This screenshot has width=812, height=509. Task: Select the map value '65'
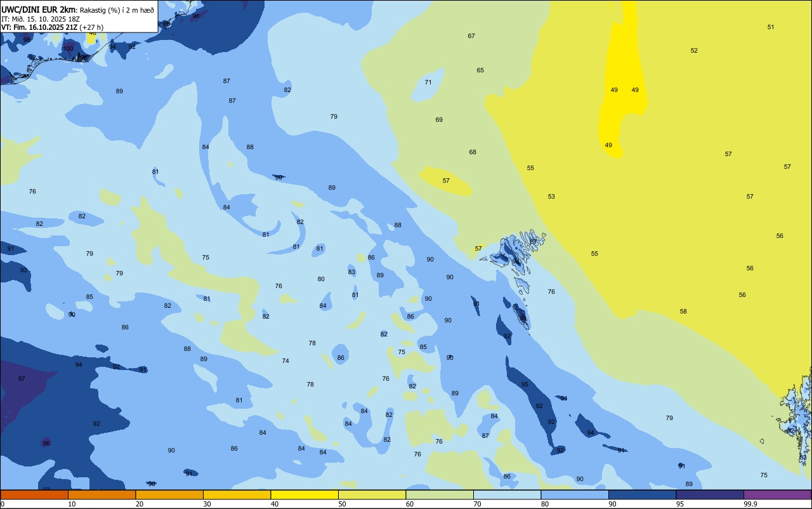(480, 70)
